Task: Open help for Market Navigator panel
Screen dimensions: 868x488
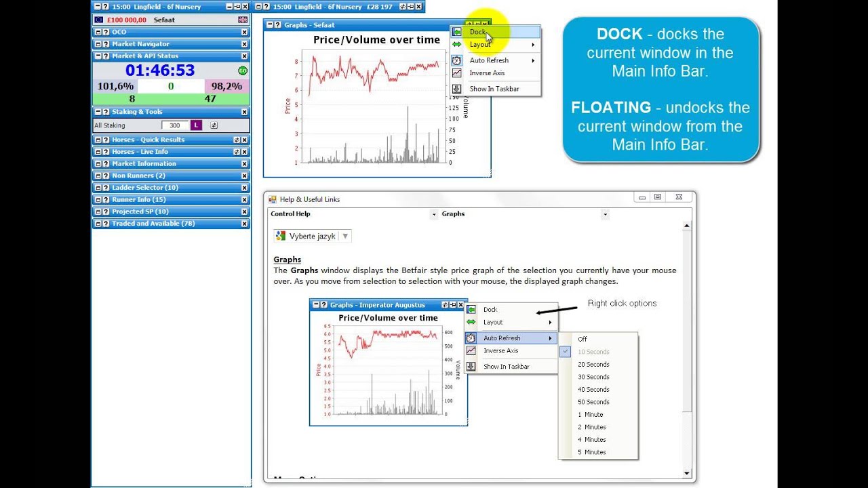Action: 105,44
